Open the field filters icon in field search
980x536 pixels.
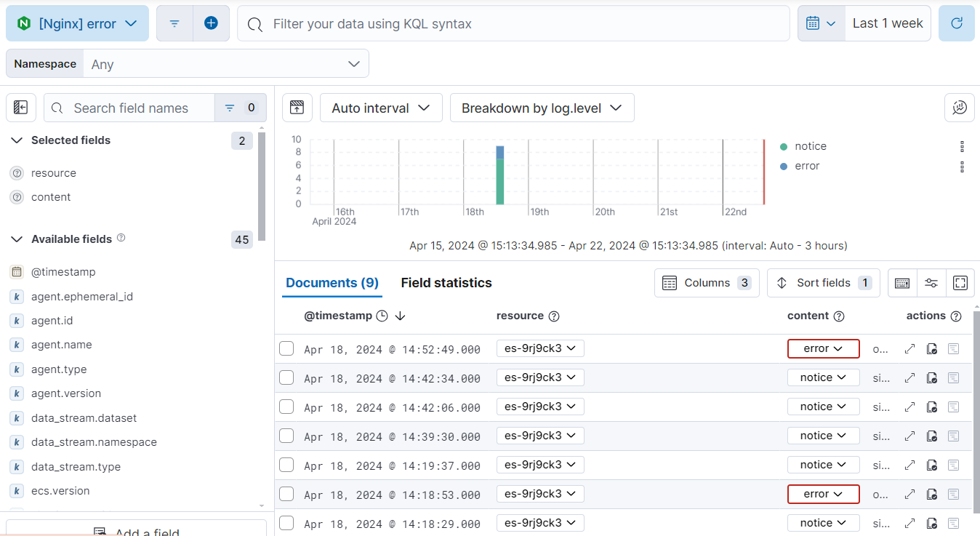pos(230,107)
